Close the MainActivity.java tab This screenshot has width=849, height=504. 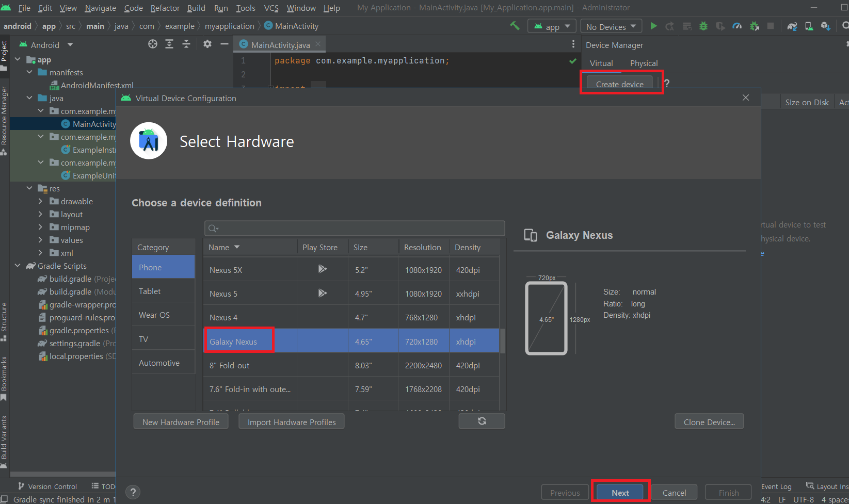pos(318,44)
